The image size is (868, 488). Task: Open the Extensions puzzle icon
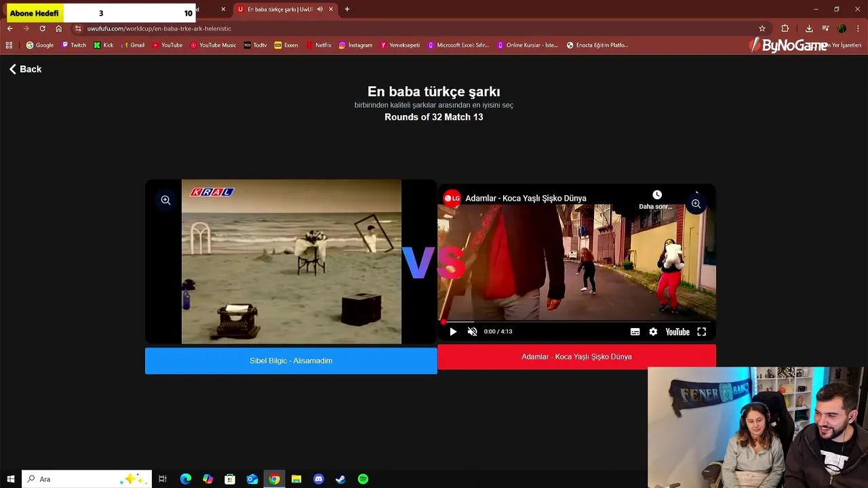785,28
